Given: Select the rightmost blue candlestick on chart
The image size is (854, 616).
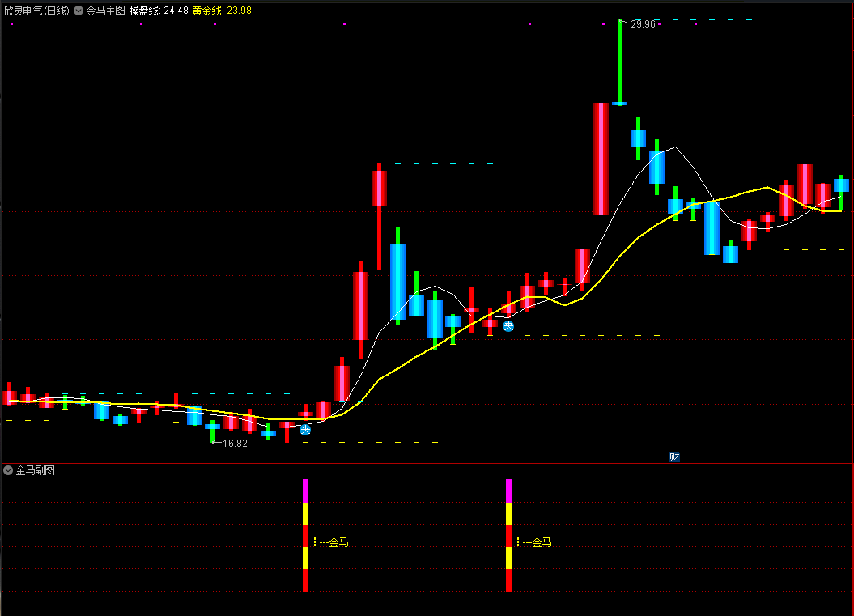Looking at the screenshot, I should pos(841,185).
